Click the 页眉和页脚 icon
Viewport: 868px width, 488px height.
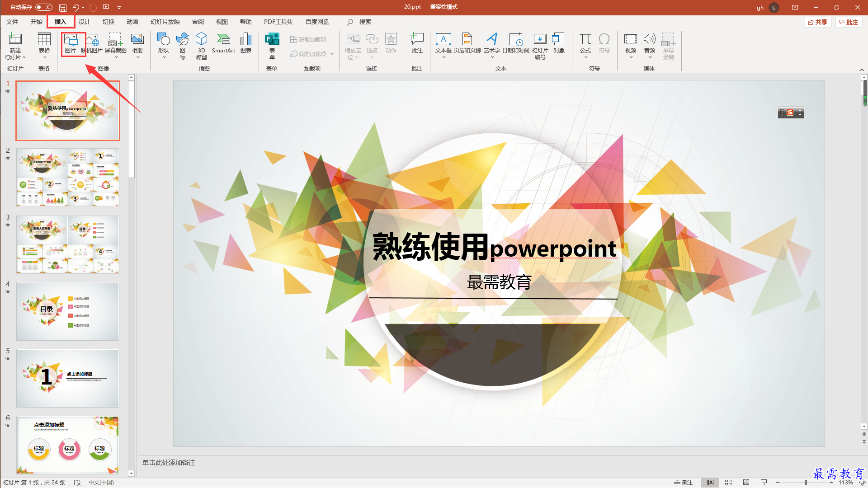pos(467,44)
